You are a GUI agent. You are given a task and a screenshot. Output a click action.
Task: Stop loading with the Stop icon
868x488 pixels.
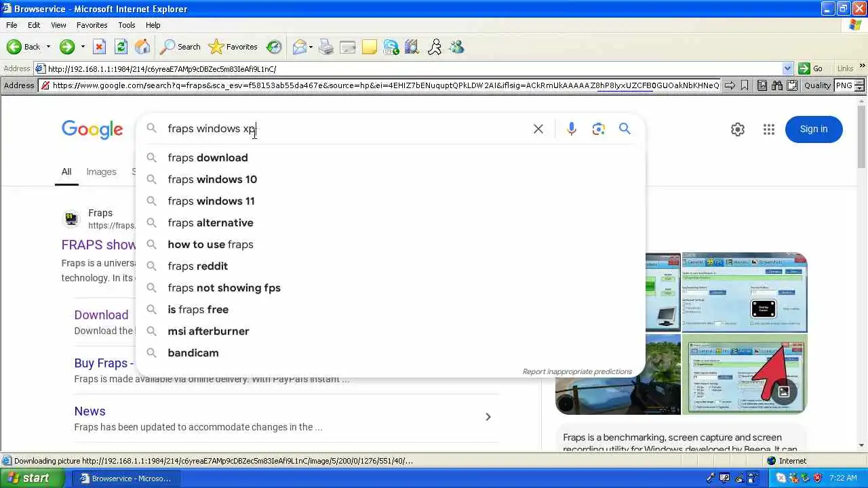(x=99, y=47)
